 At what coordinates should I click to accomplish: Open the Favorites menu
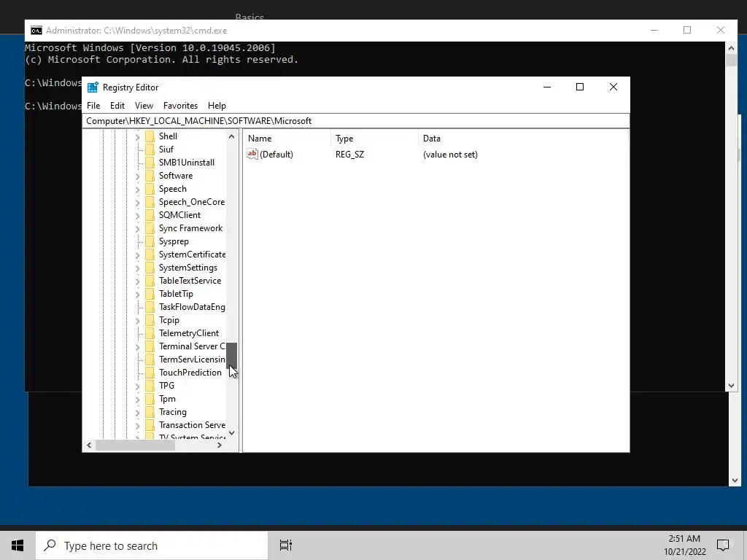point(180,106)
